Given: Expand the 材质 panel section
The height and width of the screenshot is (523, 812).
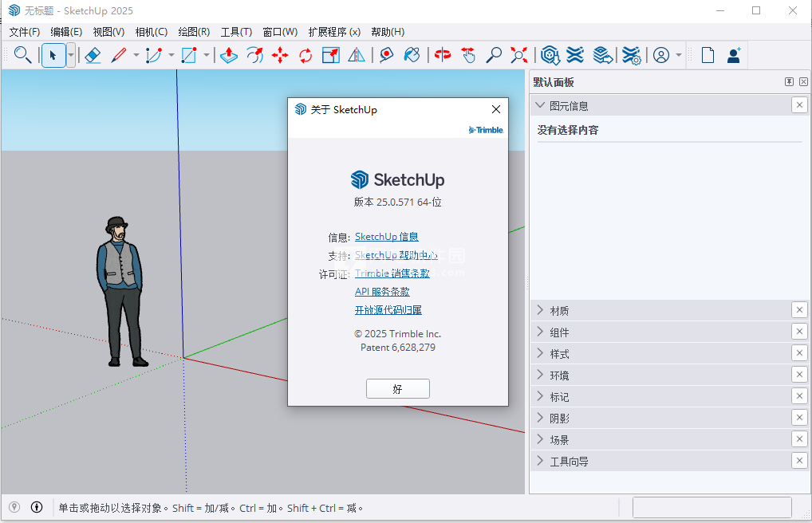Looking at the screenshot, I should 540,310.
